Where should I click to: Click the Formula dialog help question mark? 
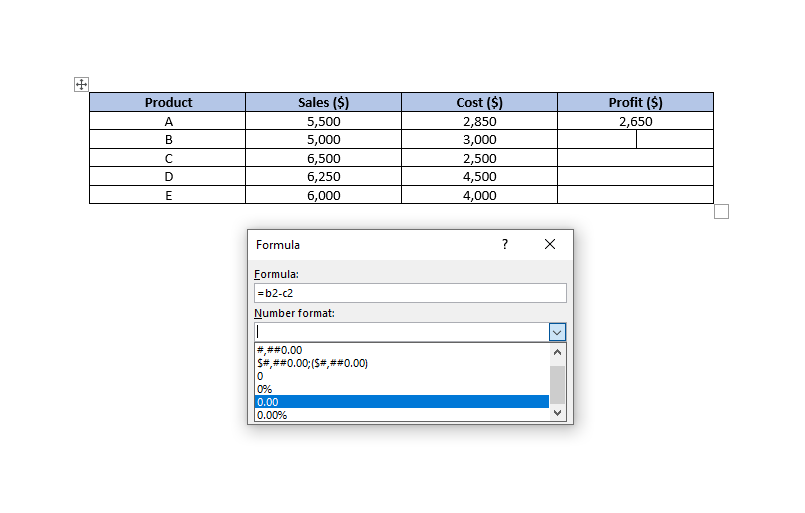505,244
